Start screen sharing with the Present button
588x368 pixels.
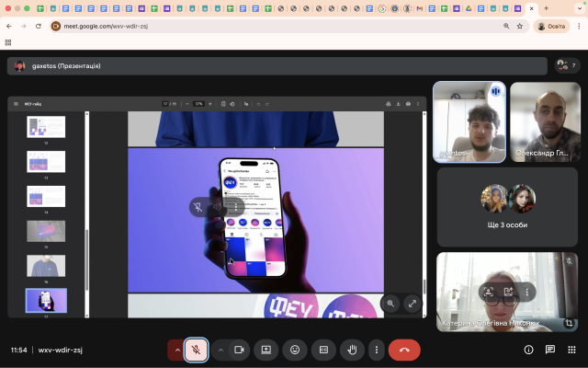(266, 350)
